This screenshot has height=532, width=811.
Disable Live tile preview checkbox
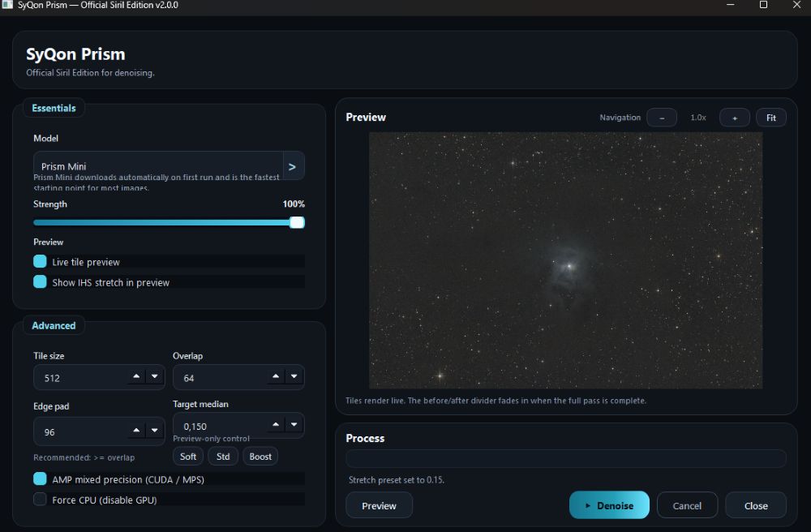point(40,262)
